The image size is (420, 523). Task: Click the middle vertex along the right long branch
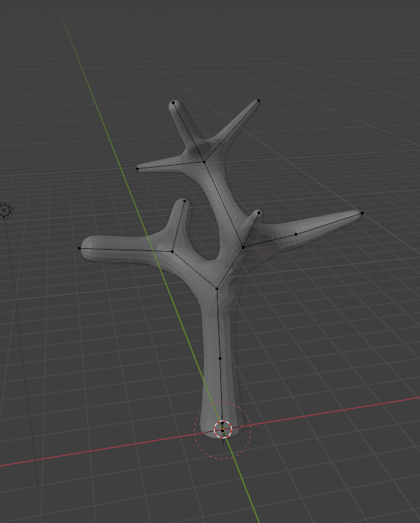tap(296, 234)
